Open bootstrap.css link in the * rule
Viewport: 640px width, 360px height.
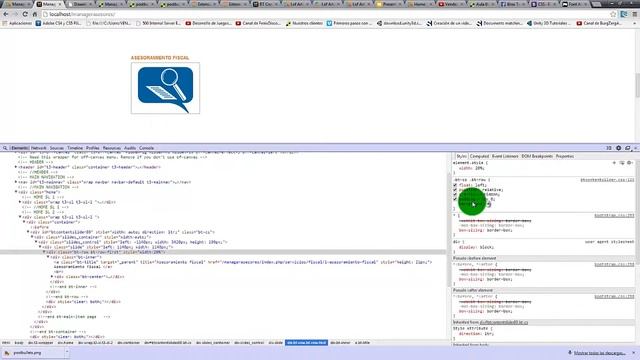click(614, 216)
